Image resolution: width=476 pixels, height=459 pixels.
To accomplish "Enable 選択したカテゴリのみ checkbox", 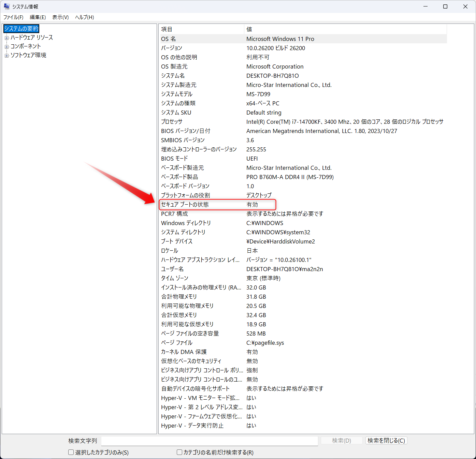I will click(x=71, y=452).
